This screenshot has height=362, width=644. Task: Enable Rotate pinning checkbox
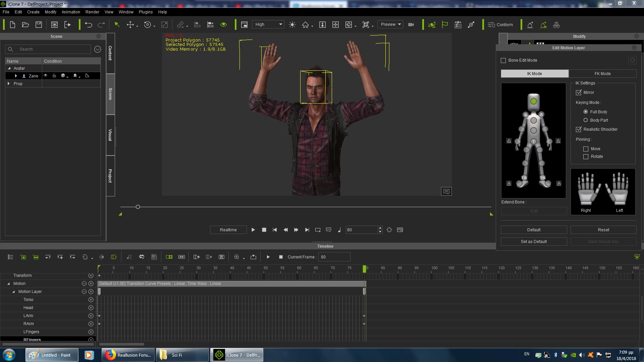pos(586,157)
